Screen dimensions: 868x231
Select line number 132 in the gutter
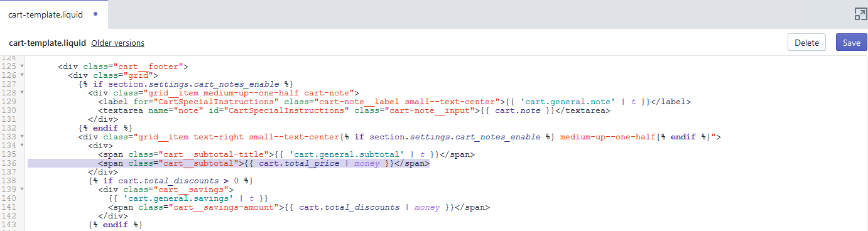pyautogui.click(x=9, y=127)
